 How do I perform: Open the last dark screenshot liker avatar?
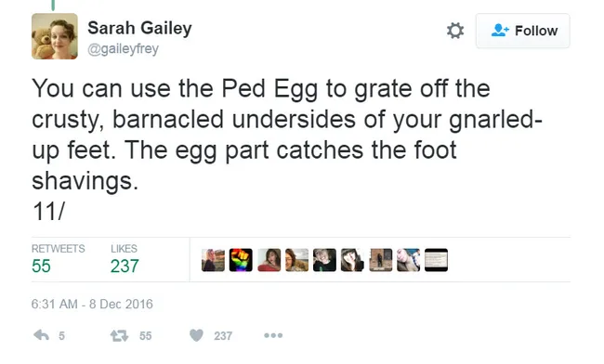(436, 260)
